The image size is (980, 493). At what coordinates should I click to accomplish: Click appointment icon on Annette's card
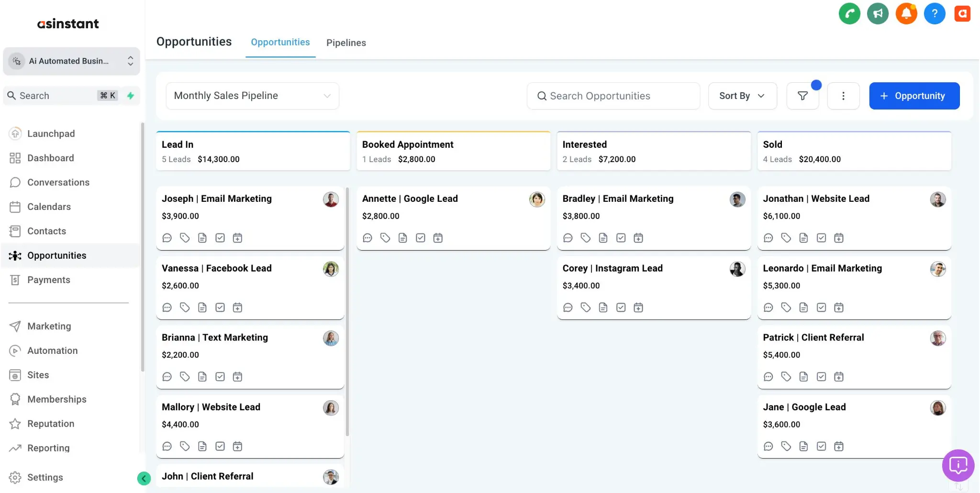pyautogui.click(x=438, y=238)
